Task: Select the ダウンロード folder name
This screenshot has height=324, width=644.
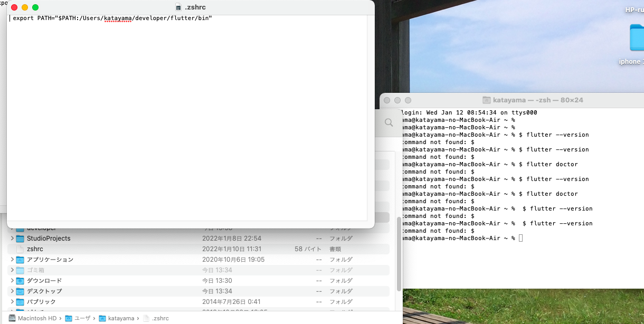Action: click(x=44, y=281)
